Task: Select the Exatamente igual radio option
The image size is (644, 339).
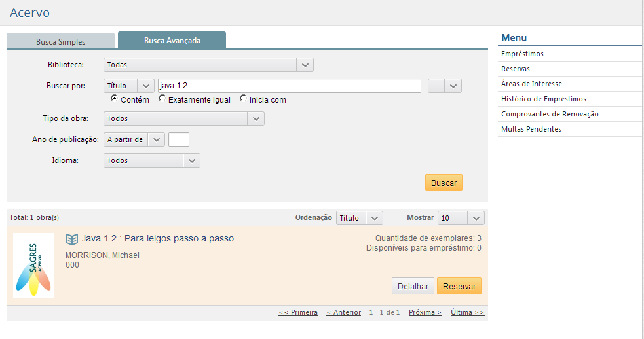Action: coord(162,99)
